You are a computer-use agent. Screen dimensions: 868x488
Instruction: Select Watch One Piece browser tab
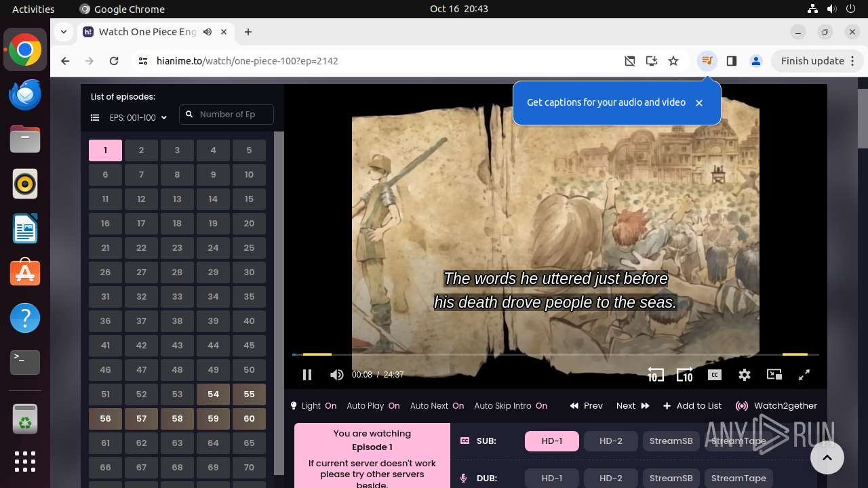[x=148, y=32]
